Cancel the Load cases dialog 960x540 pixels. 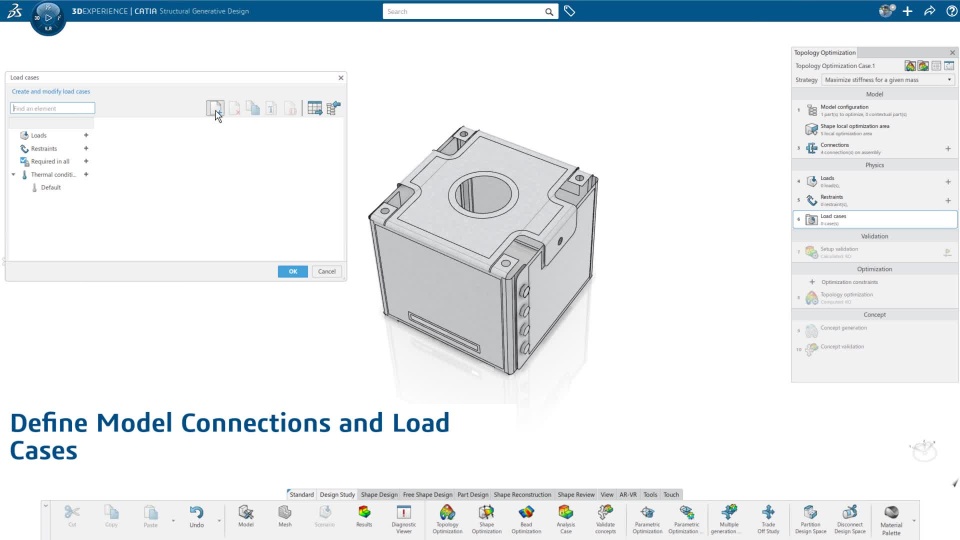326,271
